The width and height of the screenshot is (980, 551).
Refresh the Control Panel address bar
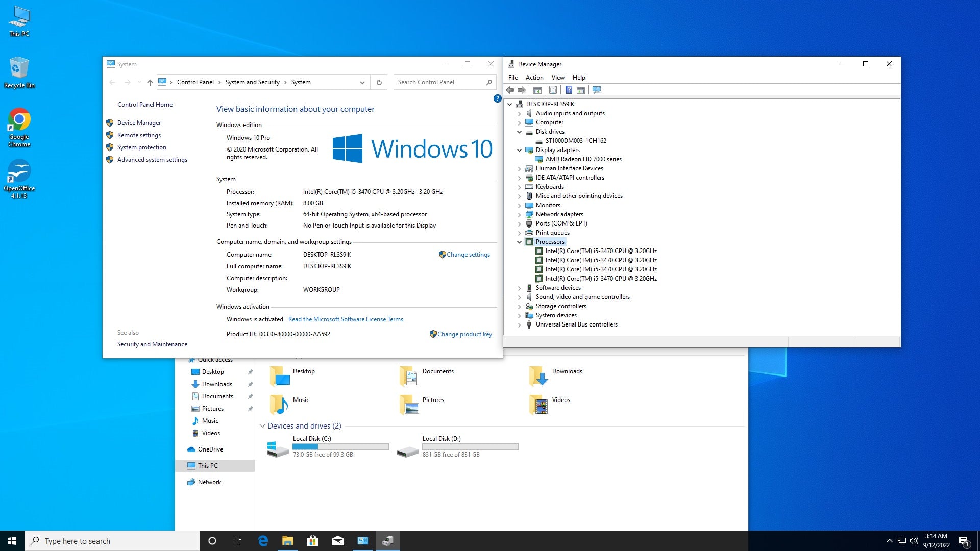tap(379, 82)
